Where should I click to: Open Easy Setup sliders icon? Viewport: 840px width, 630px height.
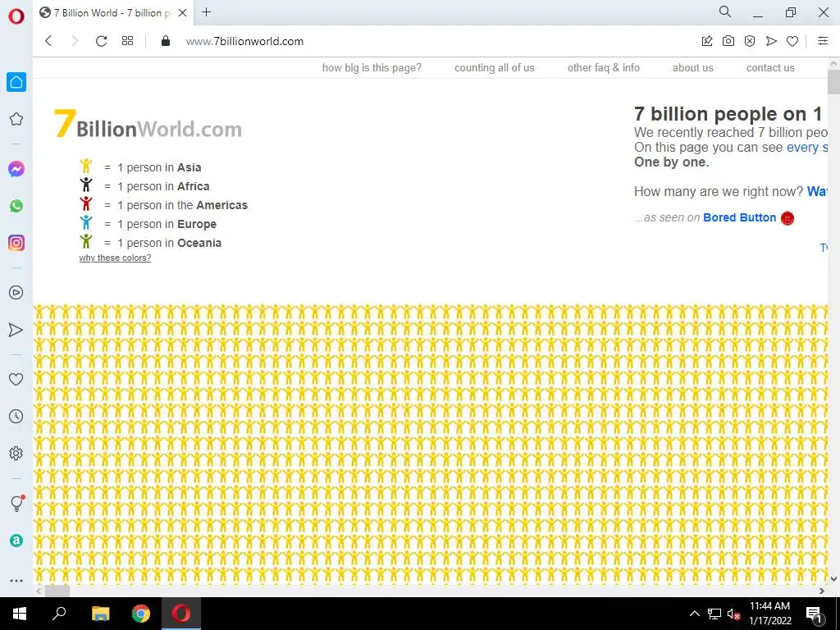coord(823,41)
